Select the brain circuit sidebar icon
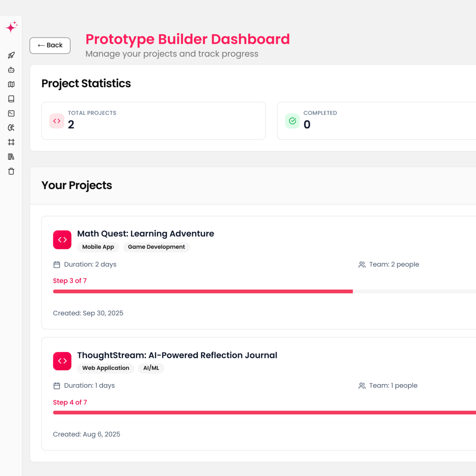Screen dimensions: 476x476 click(11, 128)
